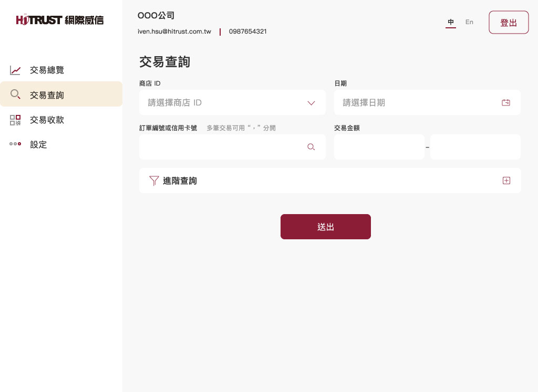538x392 pixels.
Task: Go to 交易總覽 in the sidebar
Action: (47, 70)
